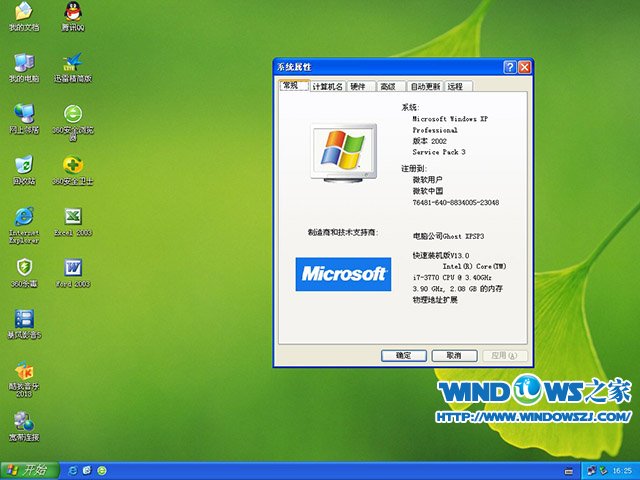Image resolution: width=640 pixels, height=480 pixels.
Task: Click the keyboard language bar icon in the taskbar
Action: pyautogui.click(x=569, y=471)
